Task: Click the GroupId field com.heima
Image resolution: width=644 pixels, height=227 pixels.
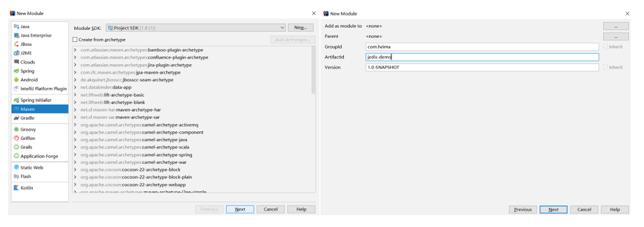Action: pos(482,47)
